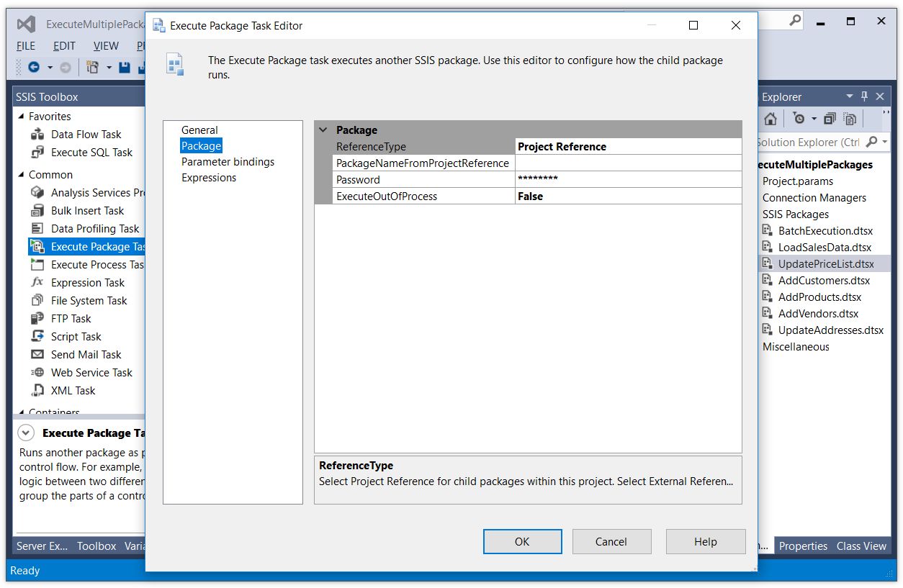Select AddCustomers.dtsx package
903x588 pixels.
[x=824, y=281]
